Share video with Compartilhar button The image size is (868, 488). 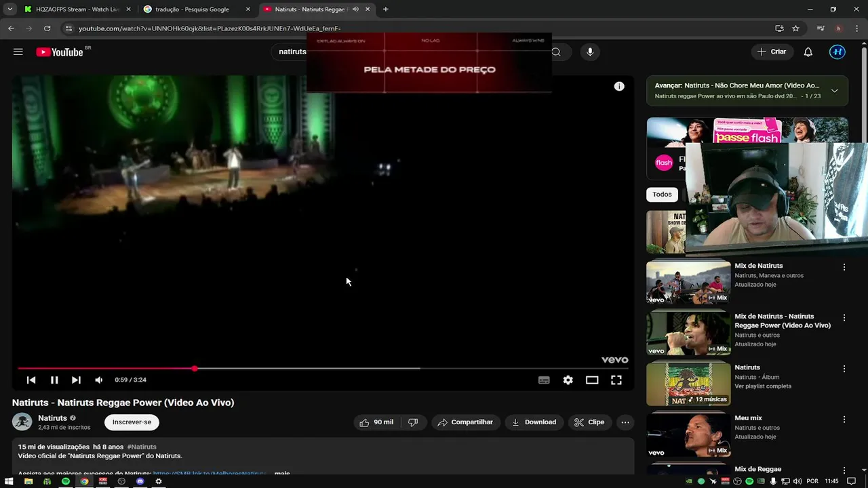pos(465,422)
